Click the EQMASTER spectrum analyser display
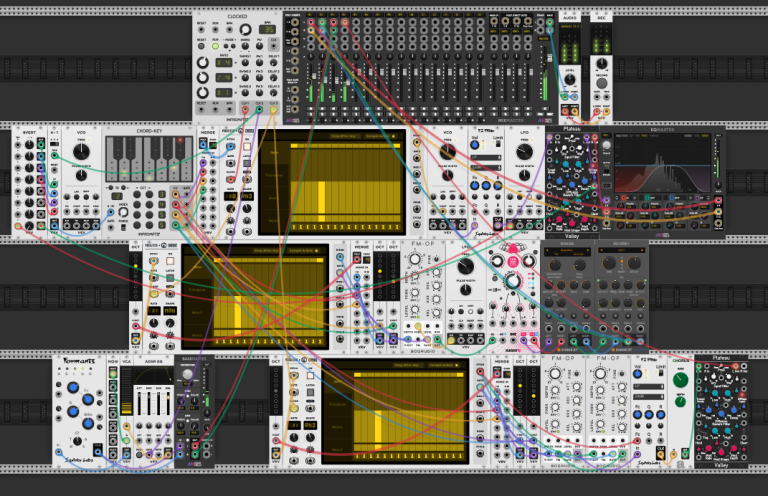768x496 pixels. point(663,165)
